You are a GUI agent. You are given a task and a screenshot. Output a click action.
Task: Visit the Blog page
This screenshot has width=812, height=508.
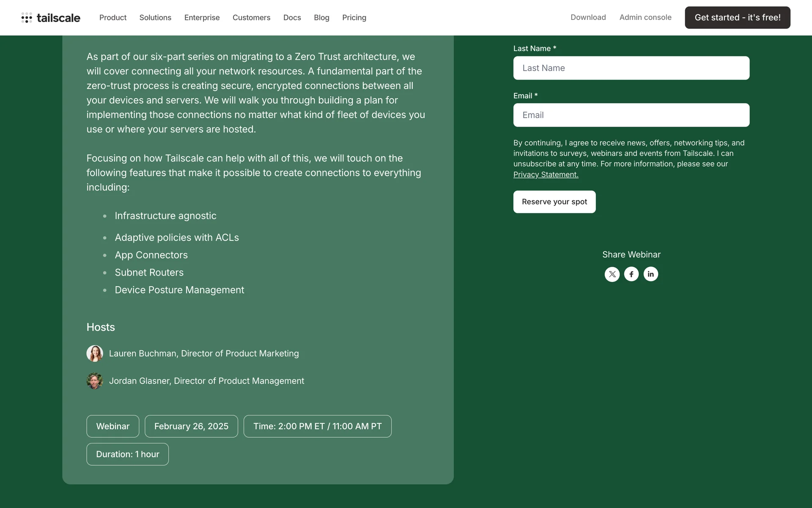321,18
